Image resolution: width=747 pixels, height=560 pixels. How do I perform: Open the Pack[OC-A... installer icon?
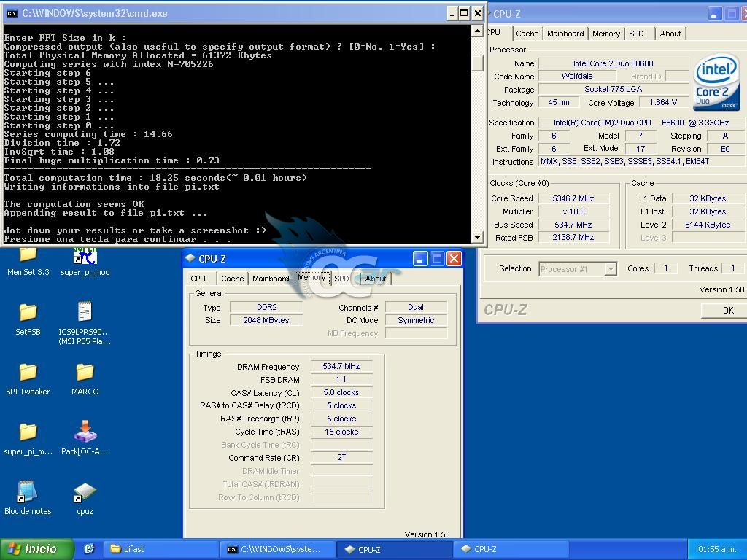click(x=85, y=432)
